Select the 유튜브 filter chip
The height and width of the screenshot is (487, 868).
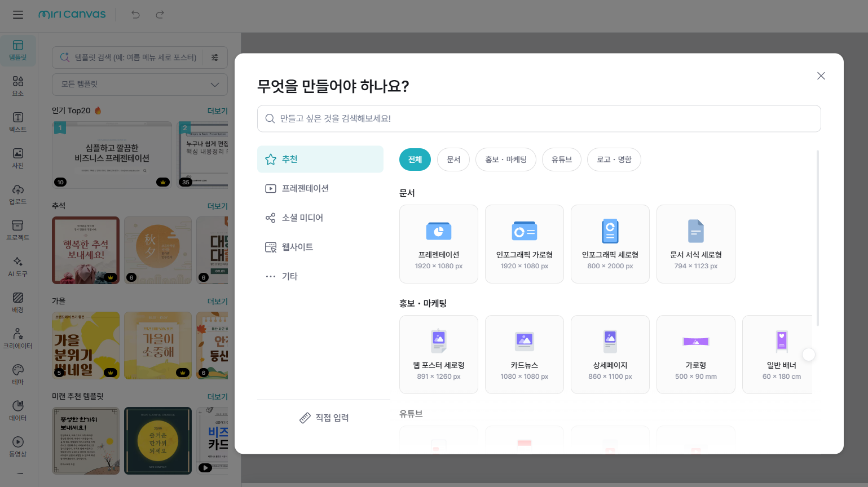561,160
